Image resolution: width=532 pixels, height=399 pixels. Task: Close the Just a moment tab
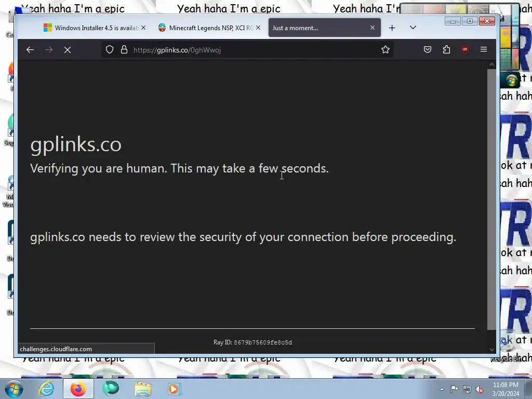[373, 28]
